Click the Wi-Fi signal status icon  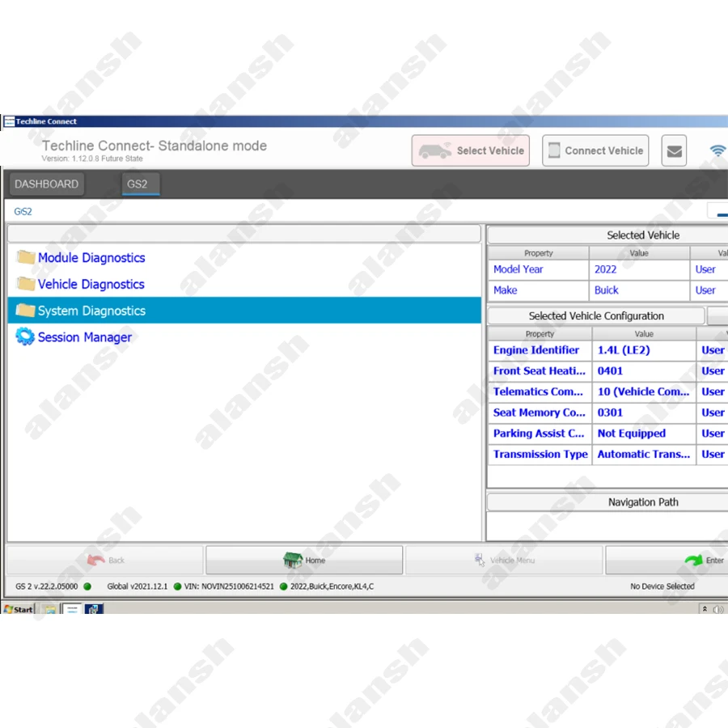(x=717, y=151)
